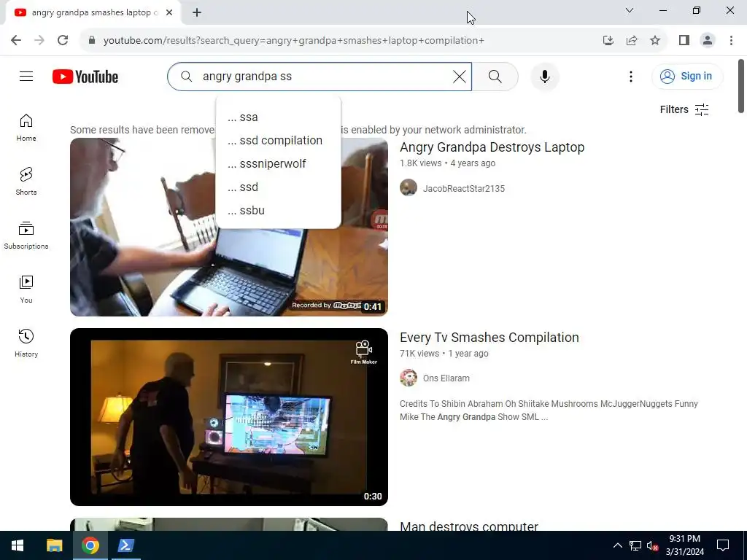Open the Ons Ellaram channel name
The image size is (747, 560).
click(x=446, y=378)
